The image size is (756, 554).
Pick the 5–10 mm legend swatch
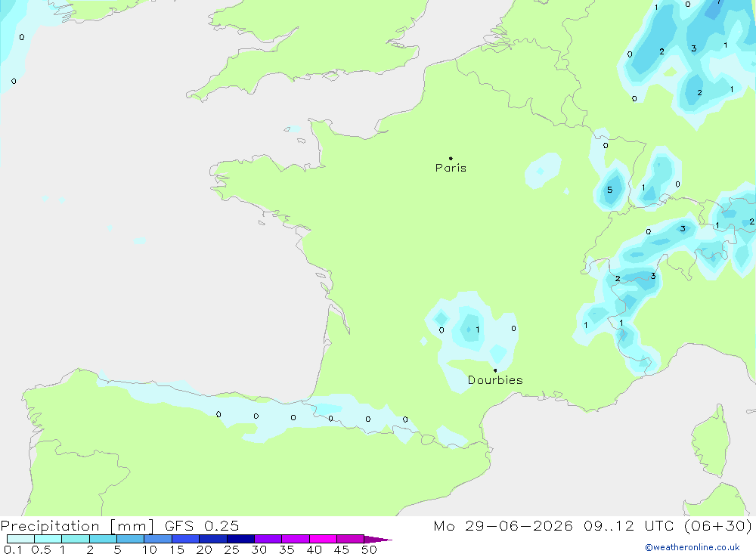pos(131,539)
